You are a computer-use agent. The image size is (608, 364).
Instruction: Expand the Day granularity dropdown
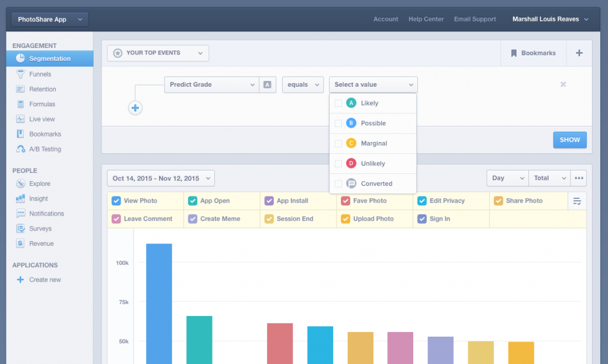pyautogui.click(x=507, y=178)
